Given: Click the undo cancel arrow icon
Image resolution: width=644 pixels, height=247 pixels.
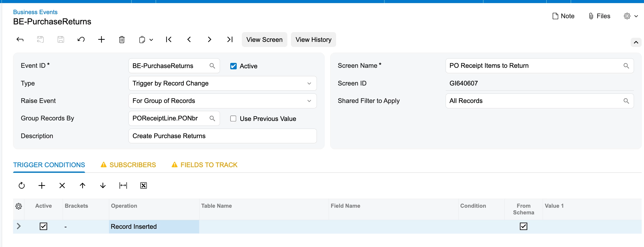Looking at the screenshot, I should click(81, 40).
